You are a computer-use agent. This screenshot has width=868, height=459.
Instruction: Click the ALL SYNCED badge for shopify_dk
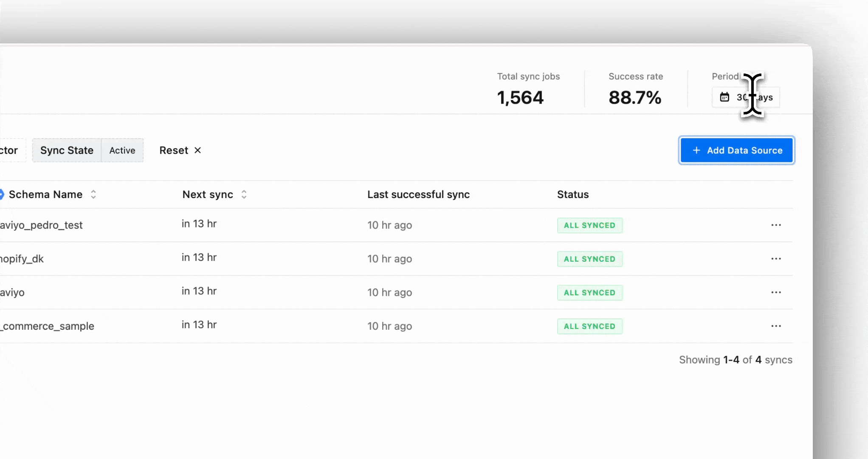(590, 259)
